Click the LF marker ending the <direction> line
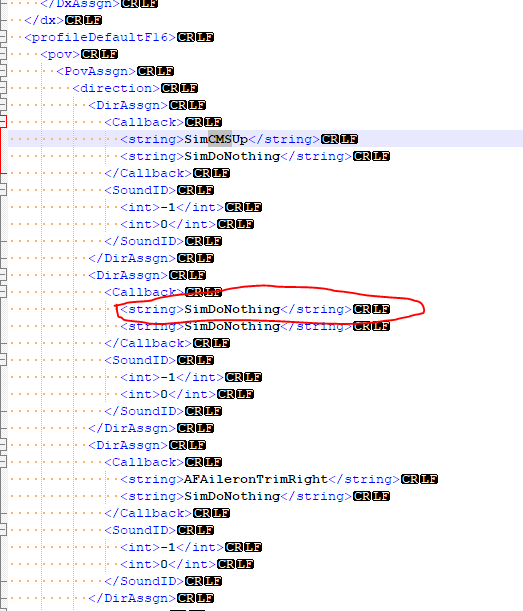 pos(189,88)
